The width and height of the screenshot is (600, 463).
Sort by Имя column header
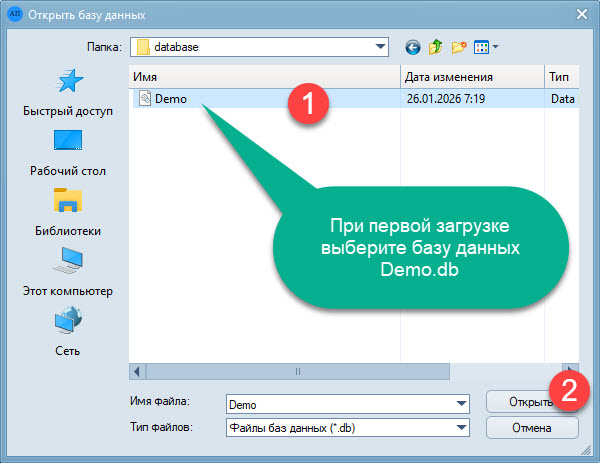pos(264,77)
